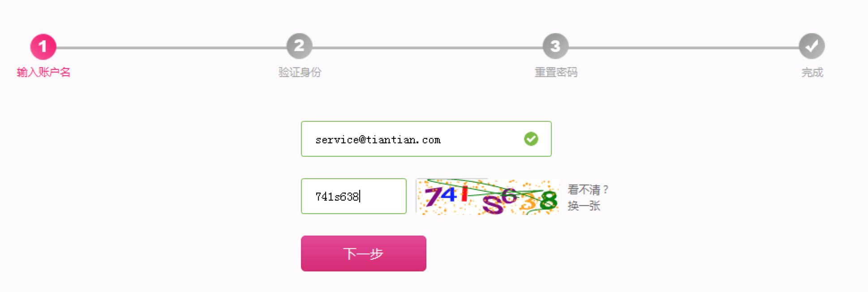Select the gray step 2 circle

(299, 46)
